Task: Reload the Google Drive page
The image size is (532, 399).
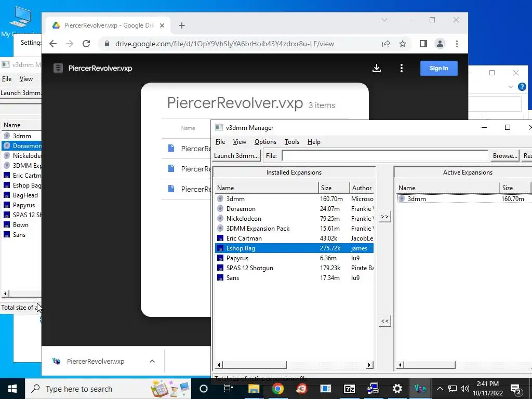Action: point(86,44)
